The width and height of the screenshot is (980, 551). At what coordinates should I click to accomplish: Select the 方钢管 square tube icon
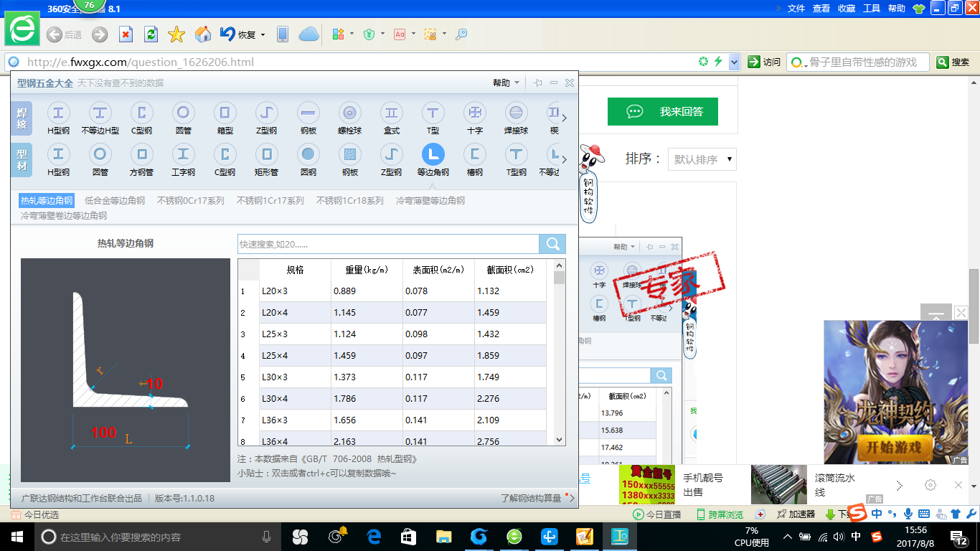(x=141, y=154)
